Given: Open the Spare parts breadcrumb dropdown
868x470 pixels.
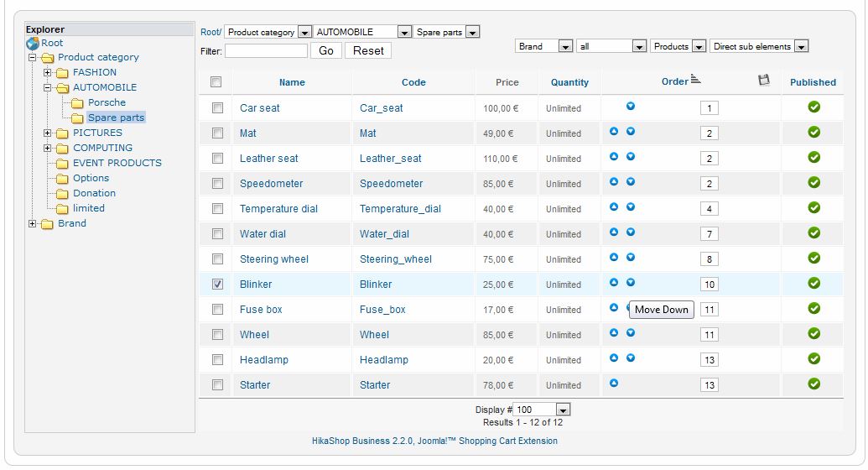Looking at the screenshot, I should (446, 32).
